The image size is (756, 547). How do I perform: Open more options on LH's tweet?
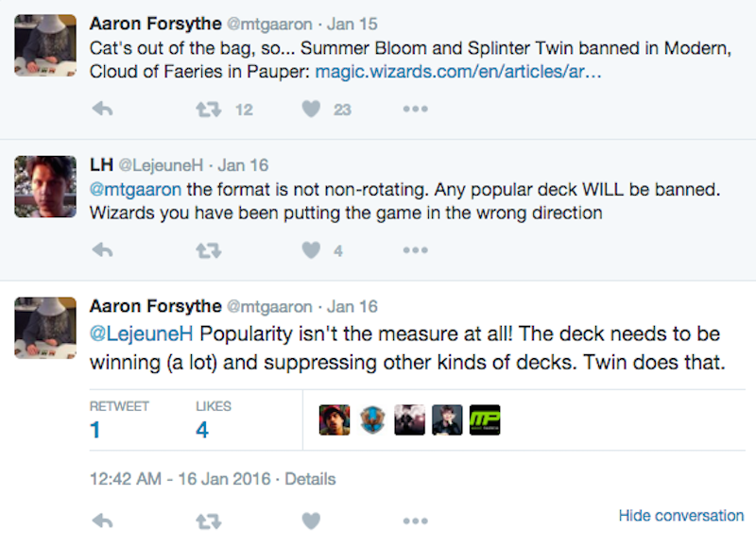(415, 250)
